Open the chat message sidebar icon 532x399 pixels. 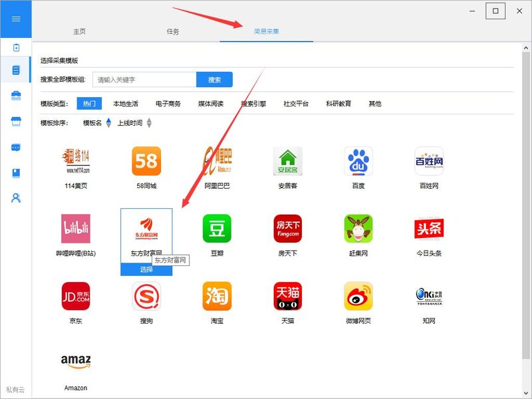click(16, 148)
